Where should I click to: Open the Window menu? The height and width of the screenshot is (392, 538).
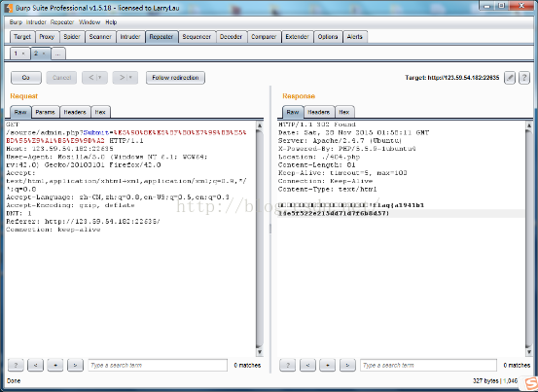[x=90, y=22]
